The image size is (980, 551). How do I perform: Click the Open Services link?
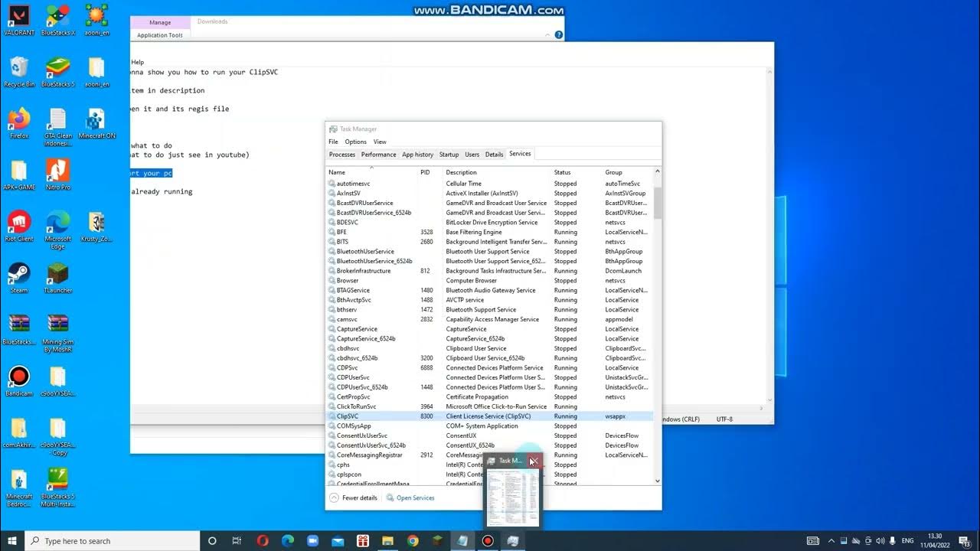point(410,498)
